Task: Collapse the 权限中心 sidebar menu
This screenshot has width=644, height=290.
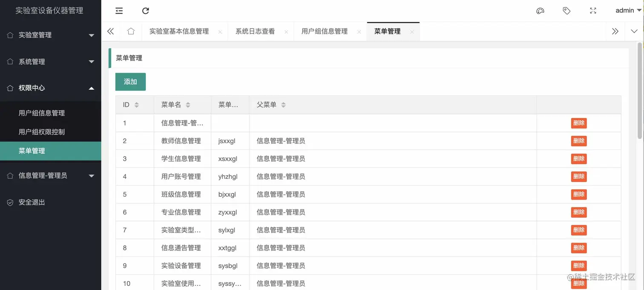Action: 51,88
